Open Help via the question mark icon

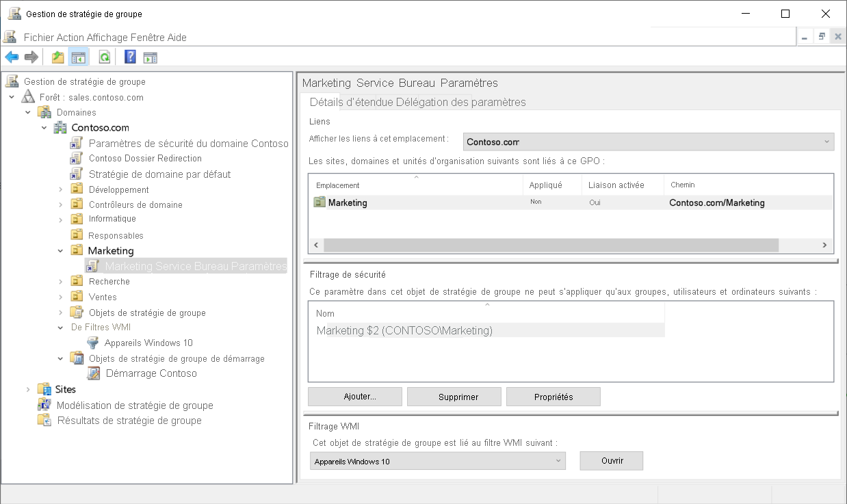129,57
